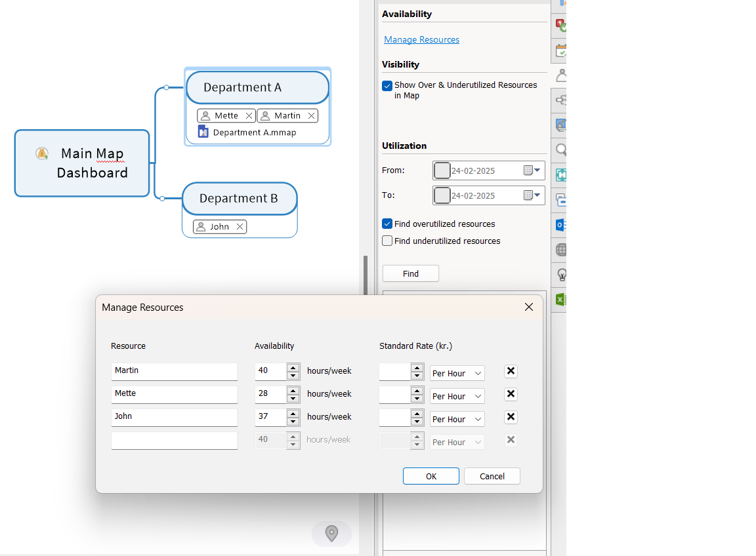Open the Outlook task pane icon
Image resolution: width=756 pixels, height=556 pixels.
560,225
